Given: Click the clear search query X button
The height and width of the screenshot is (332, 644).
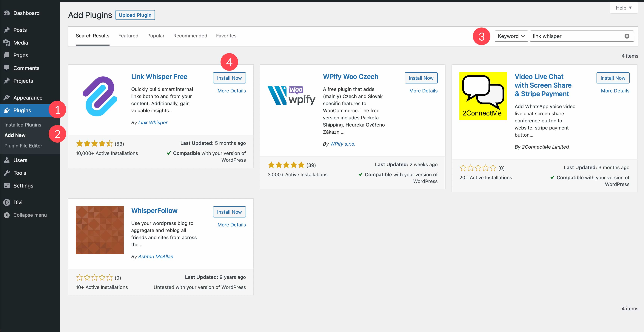Looking at the screenshot, I should point(628,36).
